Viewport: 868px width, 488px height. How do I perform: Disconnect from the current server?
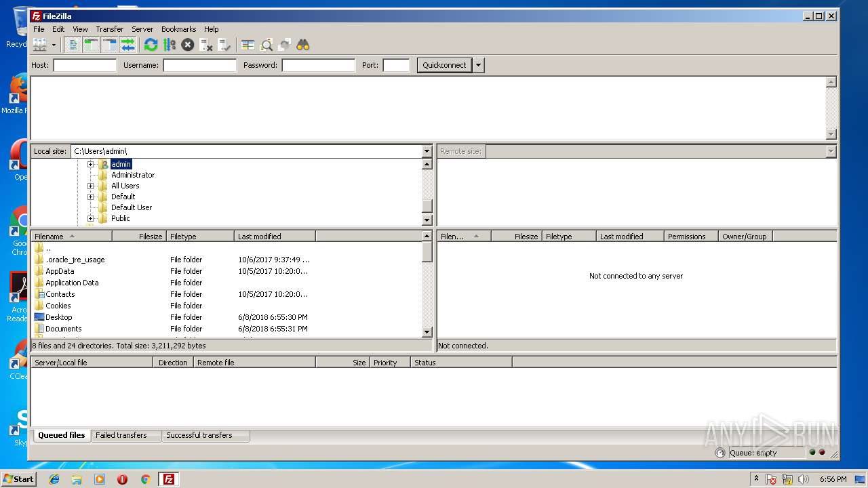point(206,45)
